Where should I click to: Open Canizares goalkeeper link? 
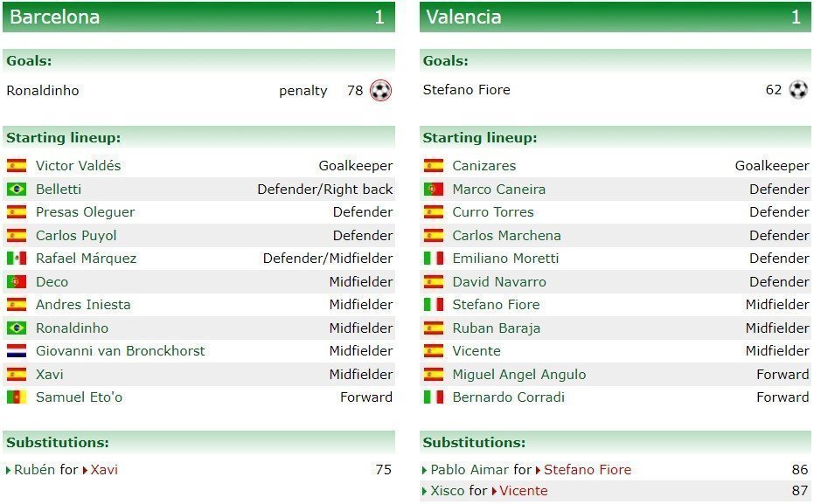(x=484, y=166)
